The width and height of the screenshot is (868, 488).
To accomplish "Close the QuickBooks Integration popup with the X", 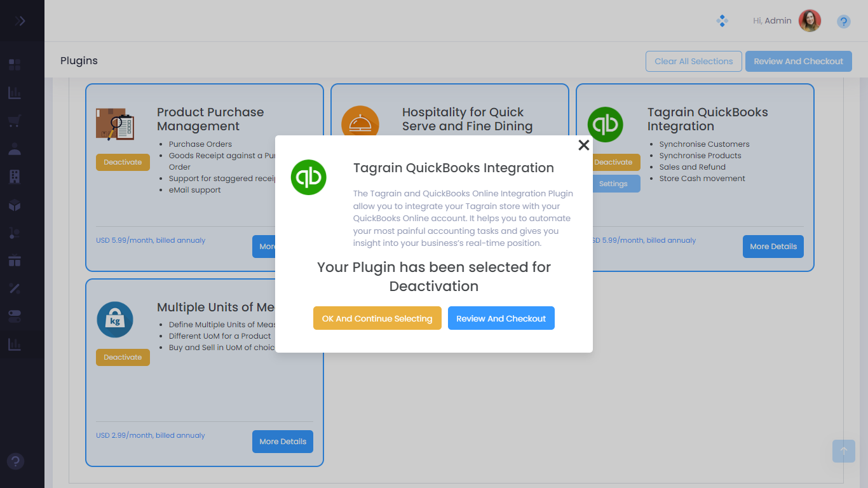I will [583, 145].
